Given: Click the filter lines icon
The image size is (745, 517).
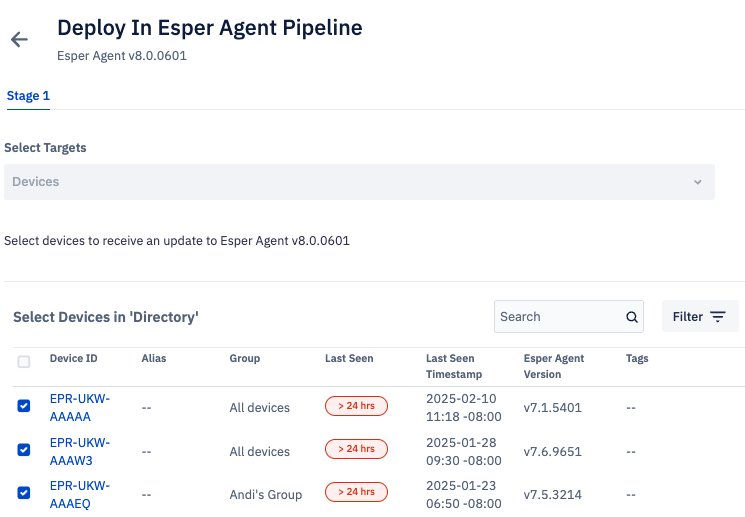Looking at the screenshot, I should (x=717, y=316).
